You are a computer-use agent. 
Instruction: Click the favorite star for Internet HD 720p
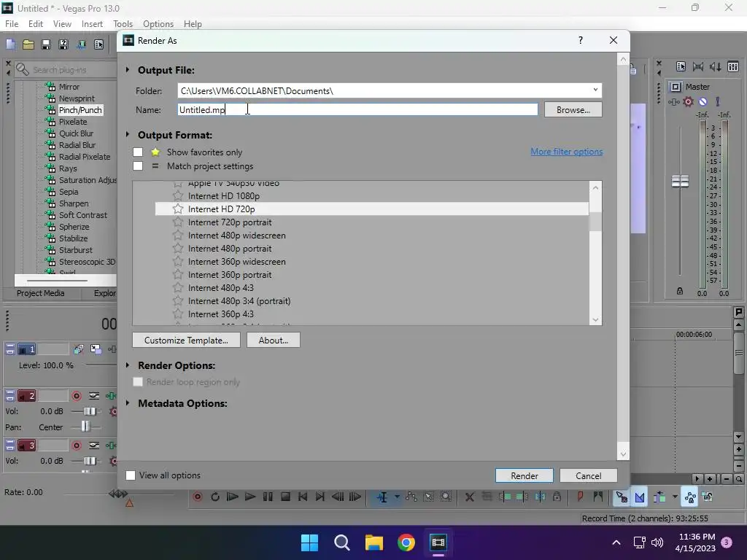tap(178, 209)
